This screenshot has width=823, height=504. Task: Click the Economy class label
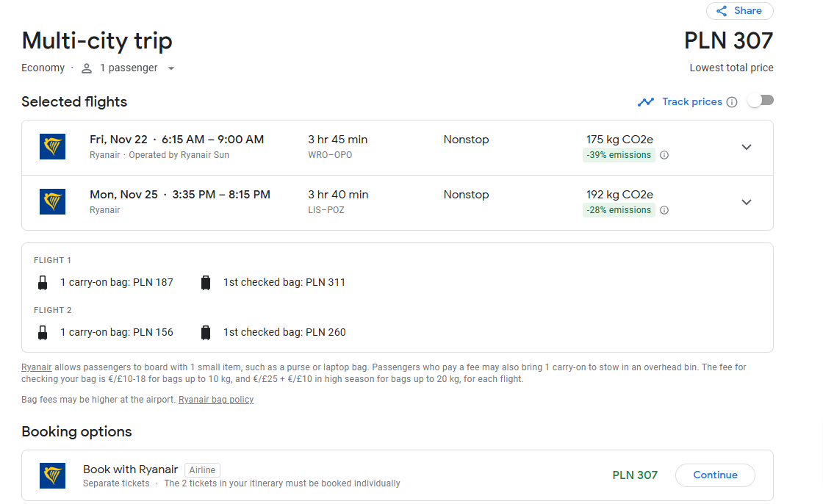click(x=43, y=68)
